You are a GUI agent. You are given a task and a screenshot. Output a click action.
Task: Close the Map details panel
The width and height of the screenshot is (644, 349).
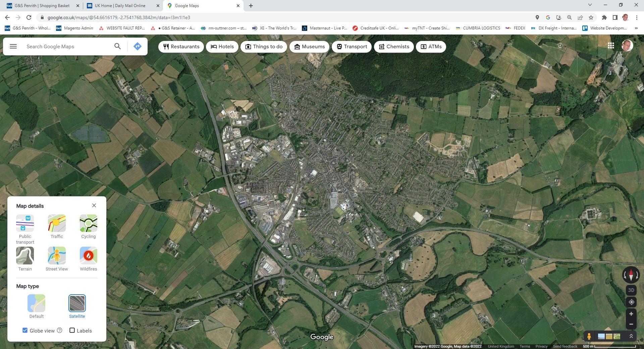(x=94, y=205)
